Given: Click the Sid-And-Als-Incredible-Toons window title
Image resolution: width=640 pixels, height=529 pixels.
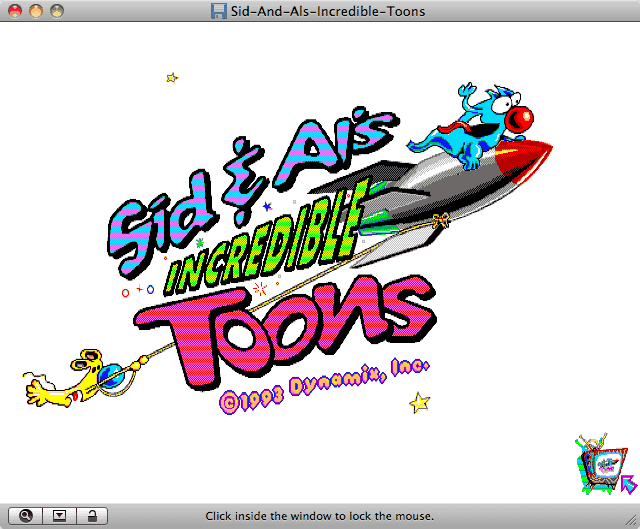Looking at the screenshot, I should click(x=328, y=11).
